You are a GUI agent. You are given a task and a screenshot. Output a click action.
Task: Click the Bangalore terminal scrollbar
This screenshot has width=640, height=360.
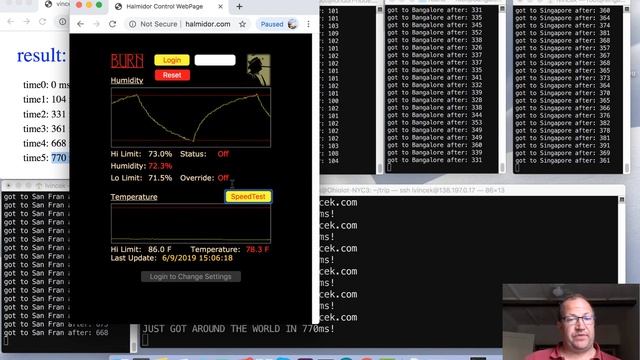click(x=502, y=89)
